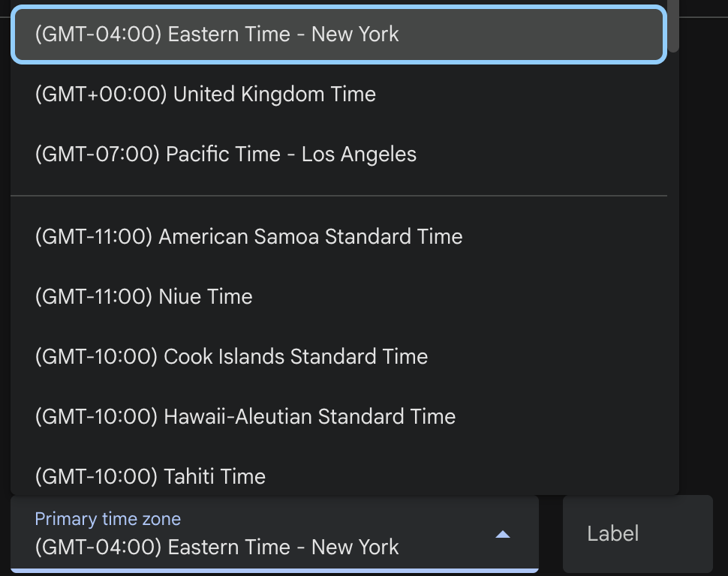Screen dimensions: 728x576
Task: Click the "Primary time zone" caption text
Action: [106, 518]
